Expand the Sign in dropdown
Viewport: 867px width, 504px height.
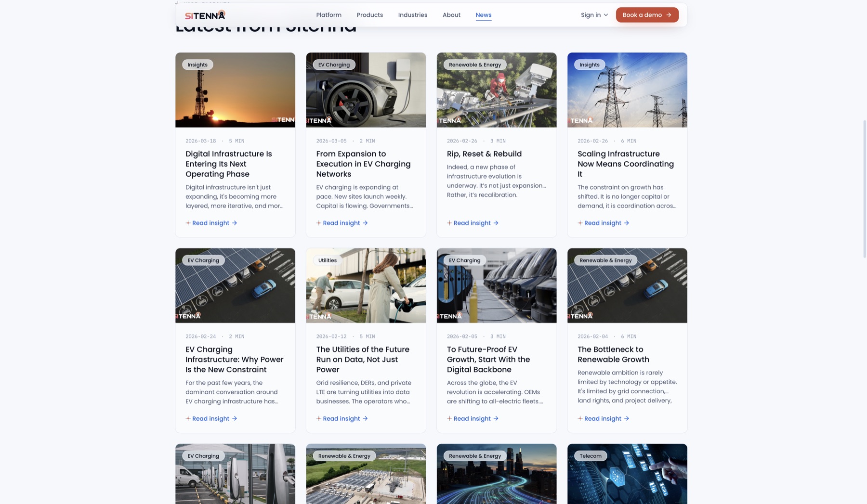tap(594, 15)
